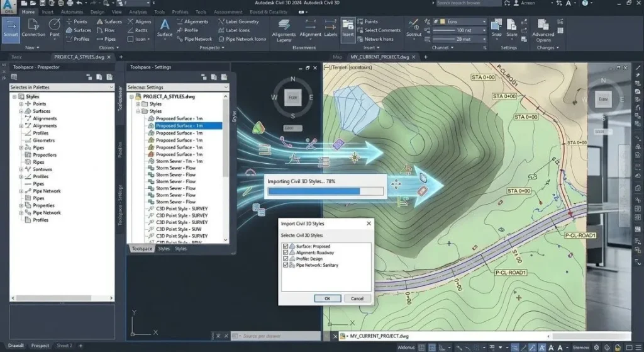Image resolution: width=644 pixels, height=352 pixels.
Task: Select Storm Sewer - Tm - 1m style
Action: point(179,161)
